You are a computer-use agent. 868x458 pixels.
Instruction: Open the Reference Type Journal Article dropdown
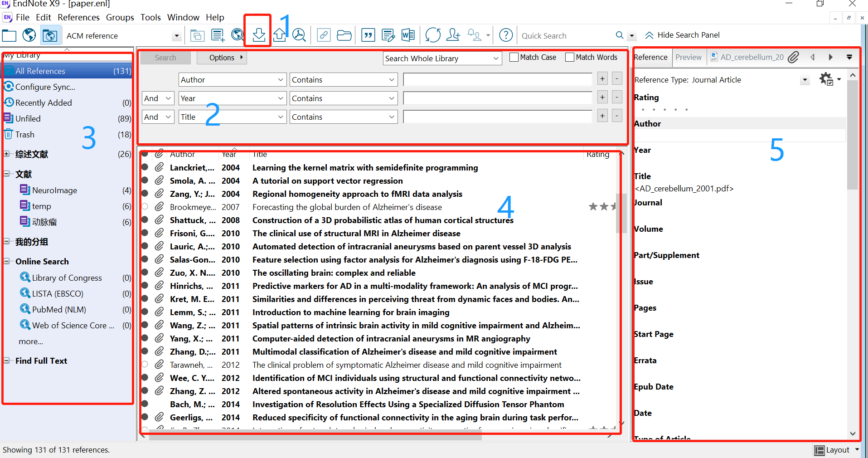click(805, 80)
